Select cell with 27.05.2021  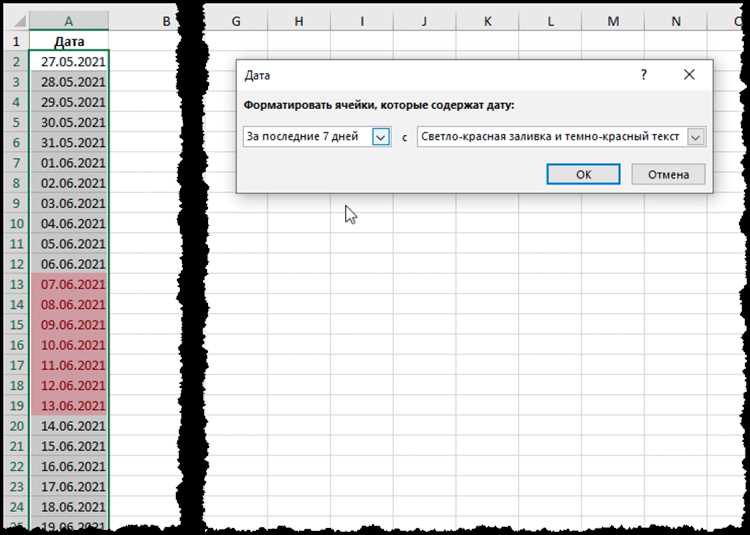click(x=69, y=61)
